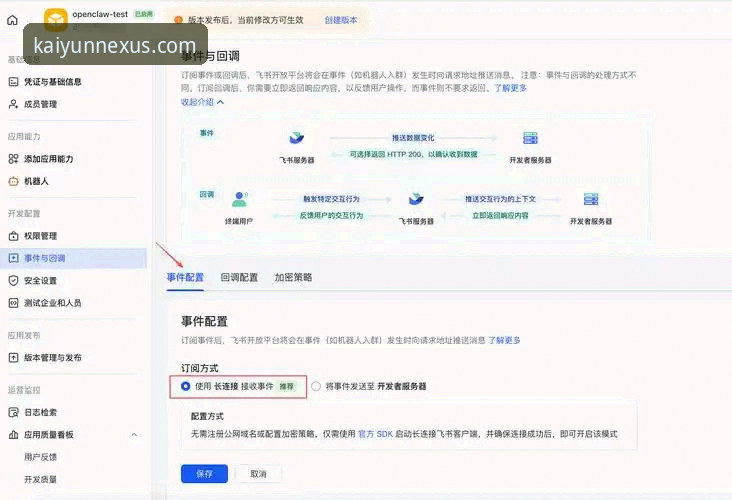Open 用户反馈 submenu item
This screenshot has width=732, height=500.
(41, 457)
